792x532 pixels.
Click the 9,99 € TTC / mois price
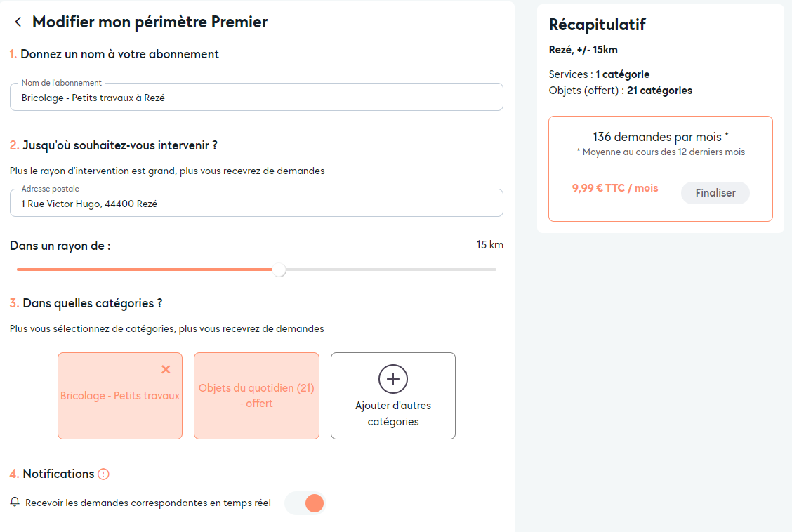pyautogui.click(x=614, y=188)
